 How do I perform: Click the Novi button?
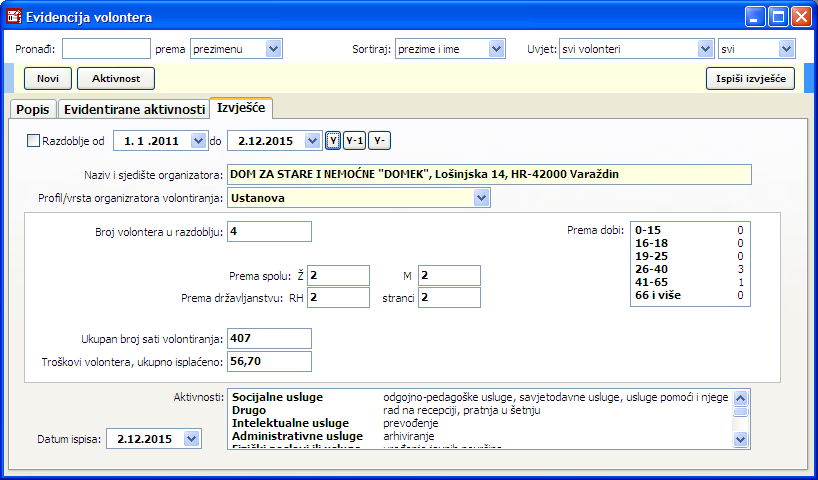point(47,78)
